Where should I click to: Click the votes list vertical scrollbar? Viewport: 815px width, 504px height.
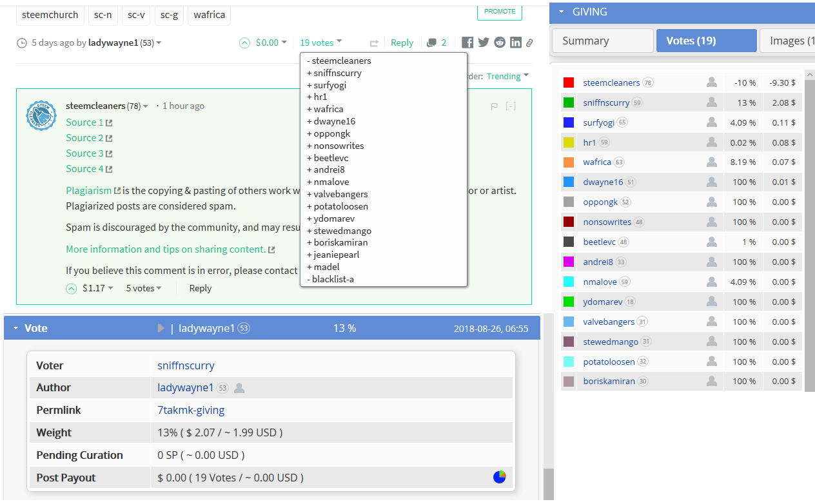(810, 230)
